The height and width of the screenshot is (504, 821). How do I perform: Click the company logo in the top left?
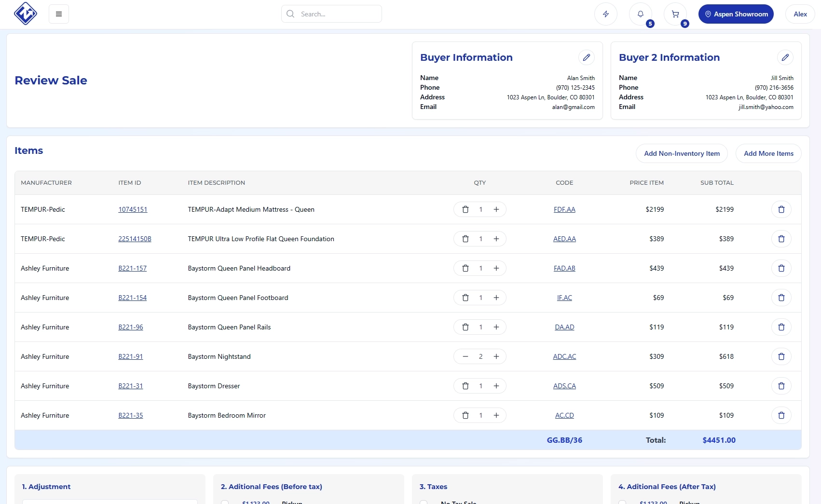tap(26, 14)
